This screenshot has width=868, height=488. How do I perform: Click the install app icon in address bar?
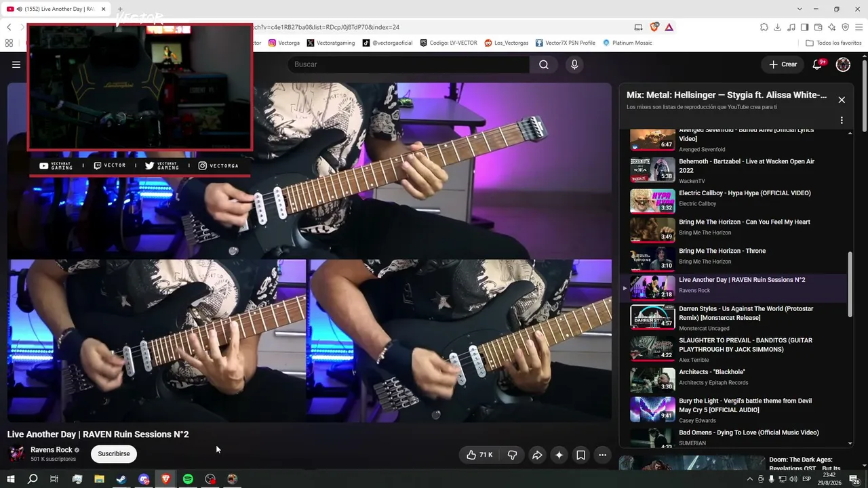tap(638, 27)
